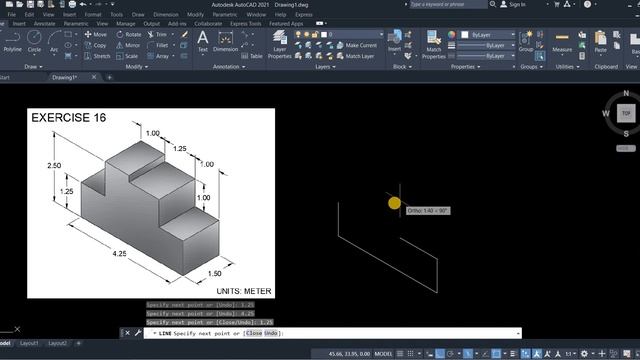Insert a Table annotation
Screen dimensions: 640x360
click(252, 56)
